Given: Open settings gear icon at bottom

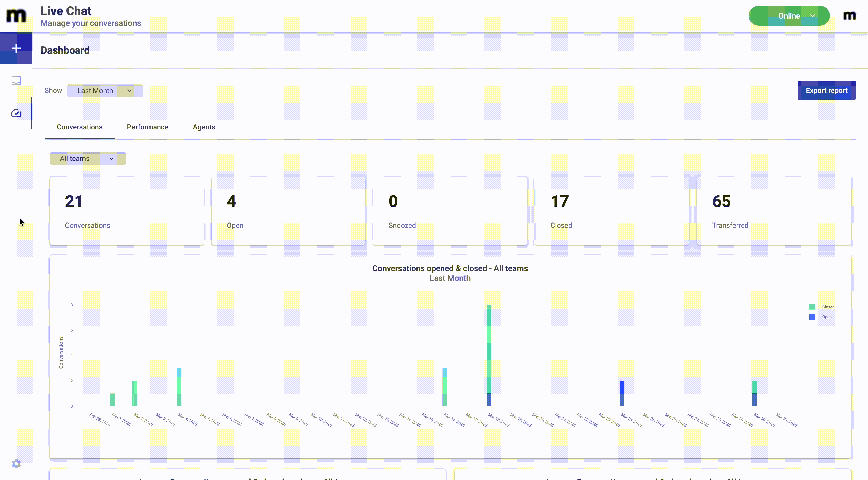Looking at the screenshot, I should point(16,464).
